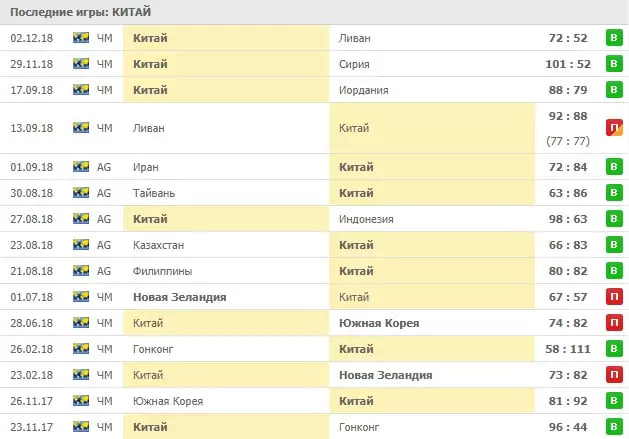Image resolution: width=629 pixels, height=439 pixels.
Task: Click the red loss badge for the 13.09.18 game
Action: click(x=614, y=128)
